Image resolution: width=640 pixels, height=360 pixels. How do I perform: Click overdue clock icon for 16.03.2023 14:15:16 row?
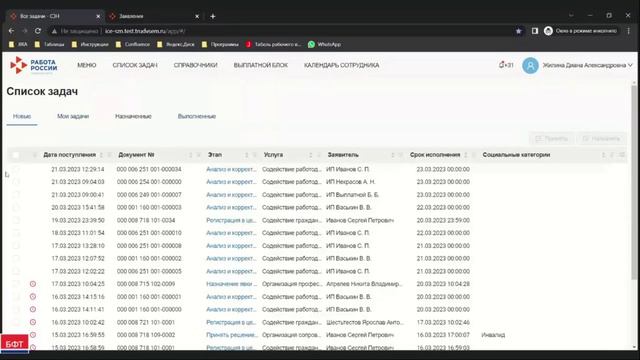click(33, 297)
